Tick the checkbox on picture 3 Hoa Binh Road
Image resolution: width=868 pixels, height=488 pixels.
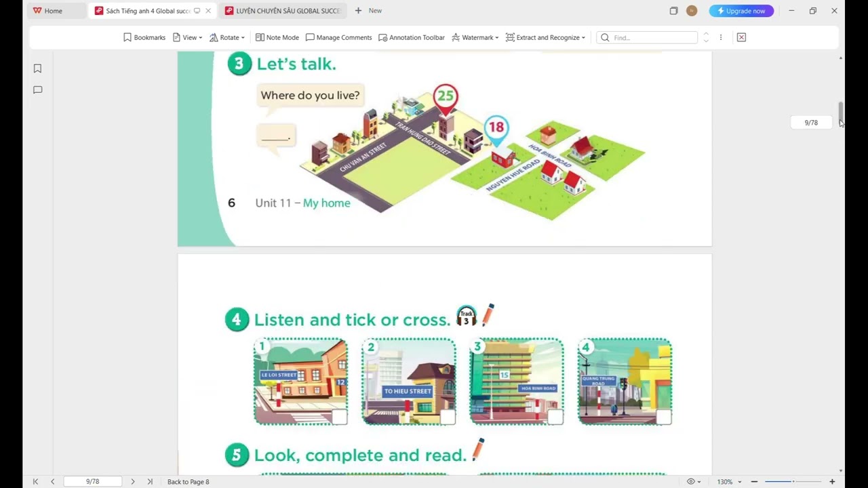coord(555,417)
